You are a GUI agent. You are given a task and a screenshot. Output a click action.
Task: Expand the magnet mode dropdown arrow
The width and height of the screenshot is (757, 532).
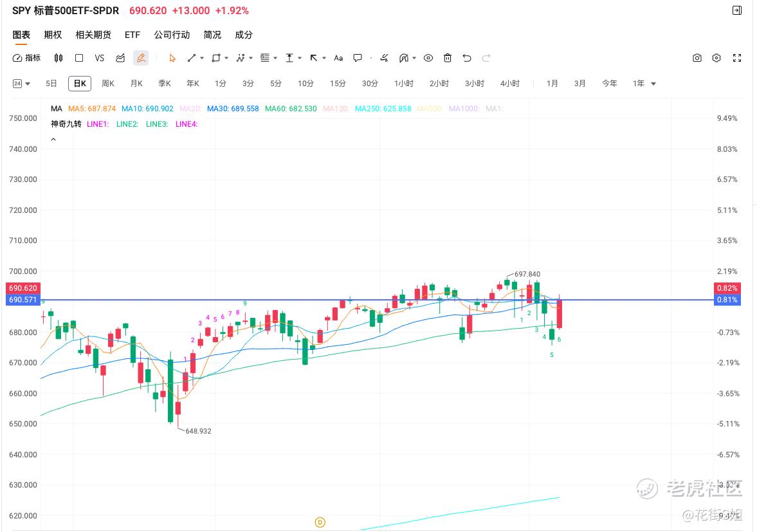(414, 58)
